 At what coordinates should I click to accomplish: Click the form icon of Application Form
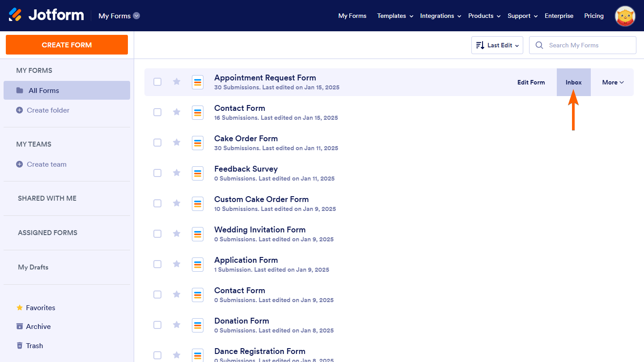coord(198,265)
